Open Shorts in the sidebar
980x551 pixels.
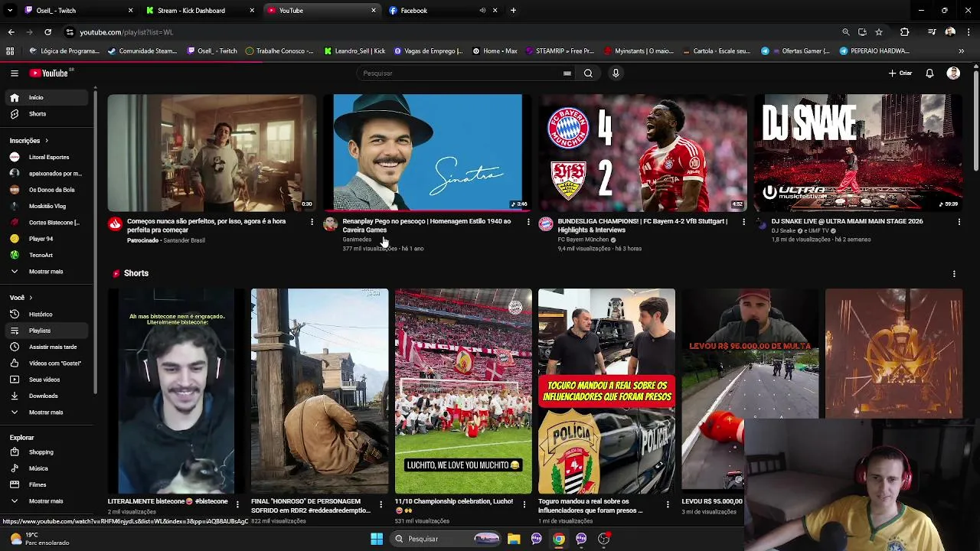tap(48, 114)
